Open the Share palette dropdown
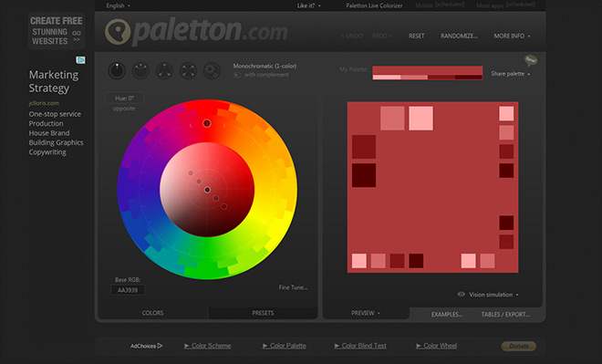 click(x=510, y=74)
